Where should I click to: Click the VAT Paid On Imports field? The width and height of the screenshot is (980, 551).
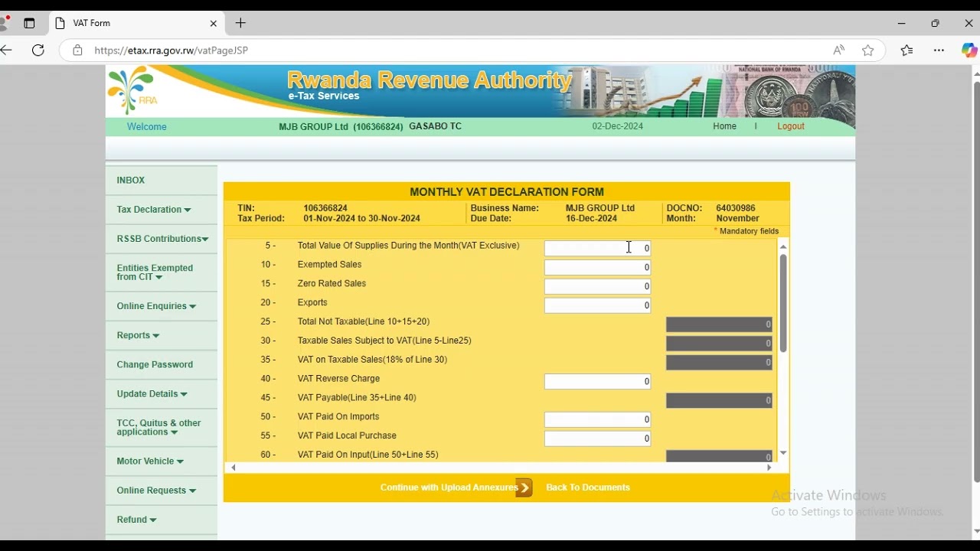[x=598, y=420]
